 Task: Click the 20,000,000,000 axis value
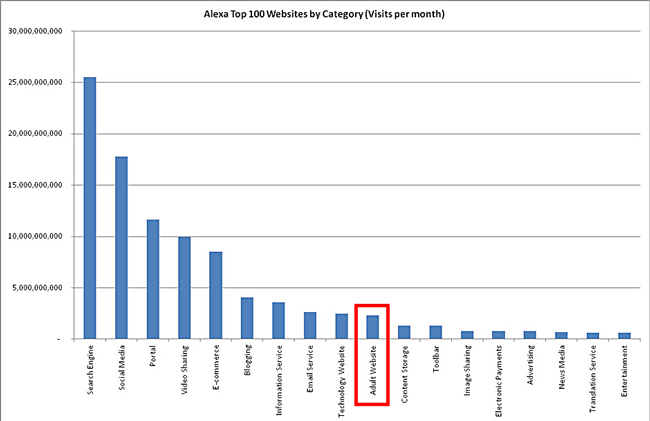point(35,134)
